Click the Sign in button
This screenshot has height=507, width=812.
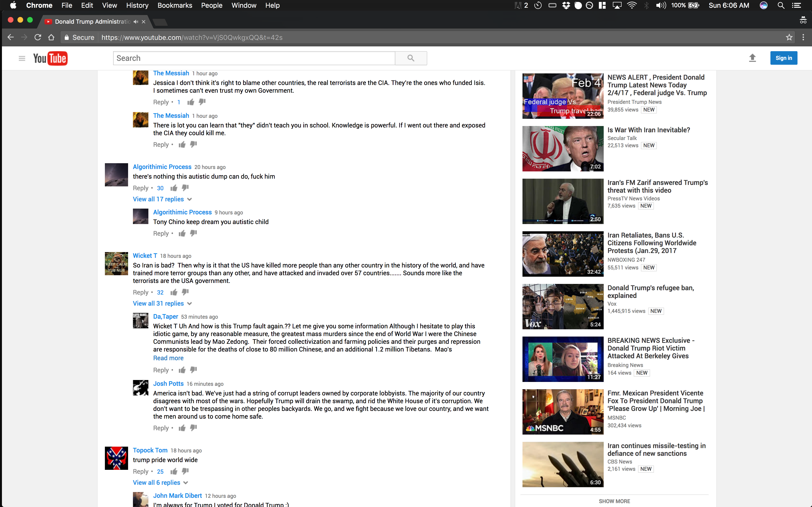coord(783,58)
